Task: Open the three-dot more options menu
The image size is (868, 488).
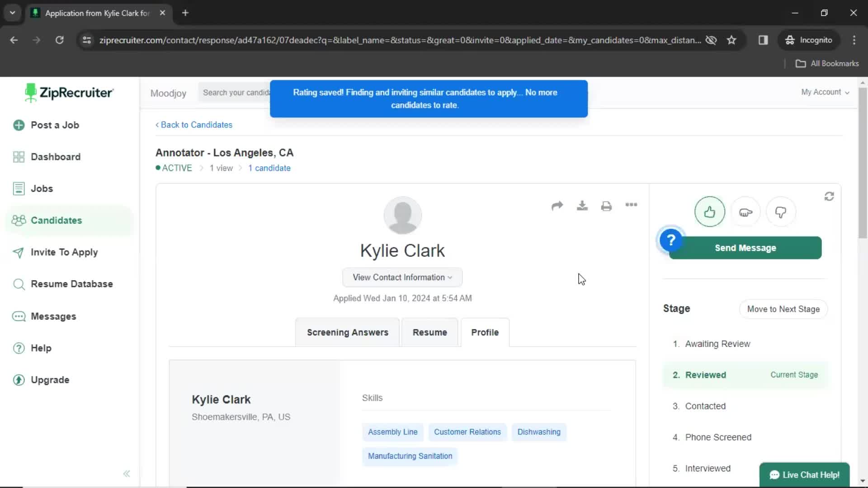Action: [631, 205]
